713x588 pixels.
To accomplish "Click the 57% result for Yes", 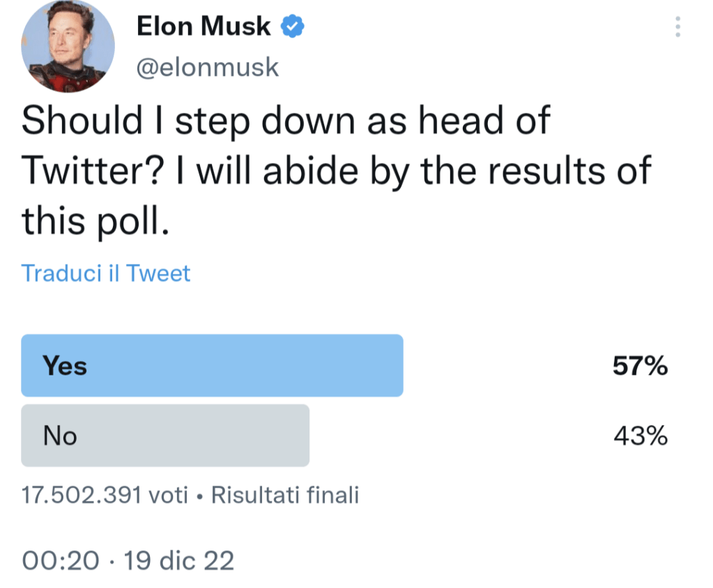I will tap(640, 366).
